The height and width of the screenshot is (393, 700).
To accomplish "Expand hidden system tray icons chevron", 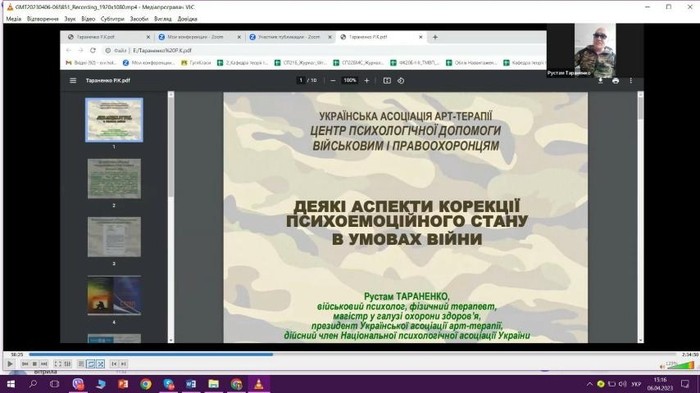I will point(590,384).
